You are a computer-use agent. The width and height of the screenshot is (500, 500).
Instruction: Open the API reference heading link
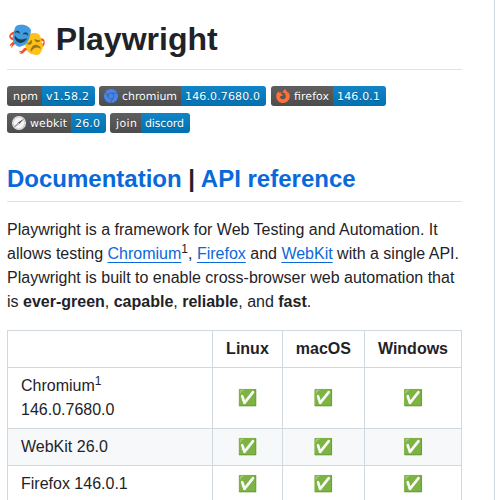click(278, 179)
